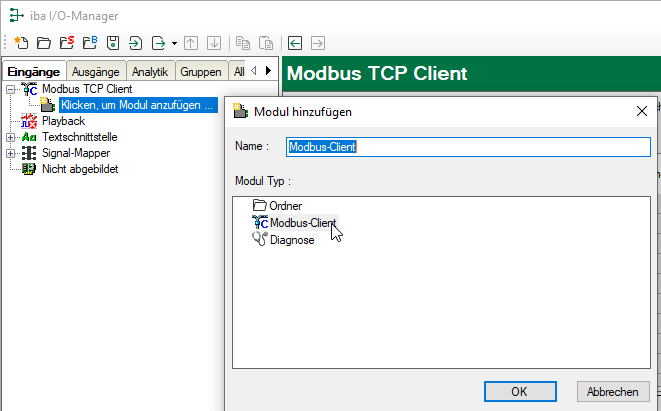Click the Textschnittstelle Aa icon
Screen dimensions: 661x411
[29, 137]
